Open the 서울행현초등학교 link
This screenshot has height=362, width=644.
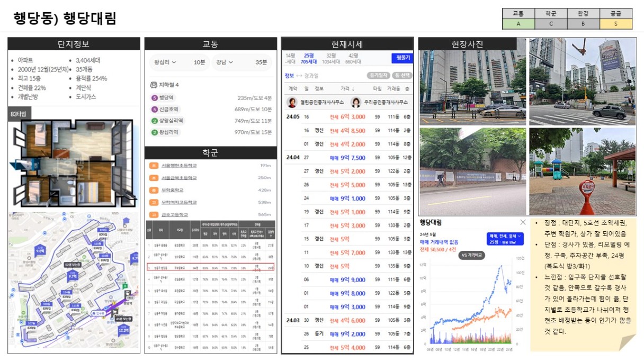coord(179,166)
